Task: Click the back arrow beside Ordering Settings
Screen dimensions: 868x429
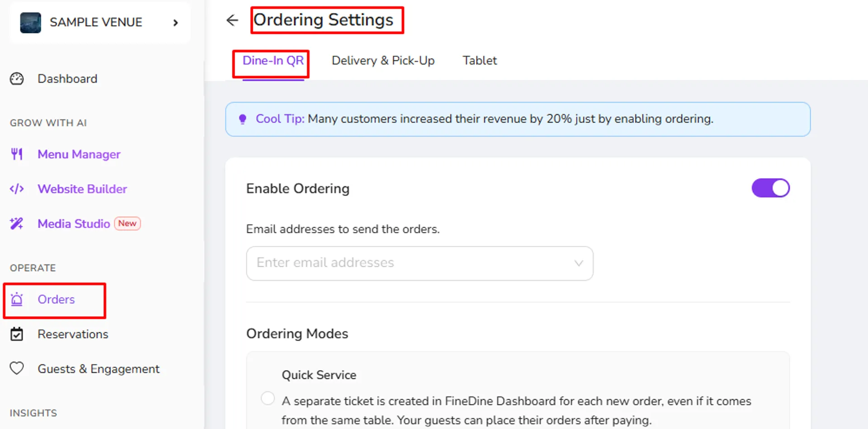Action: tap(232, 20)
